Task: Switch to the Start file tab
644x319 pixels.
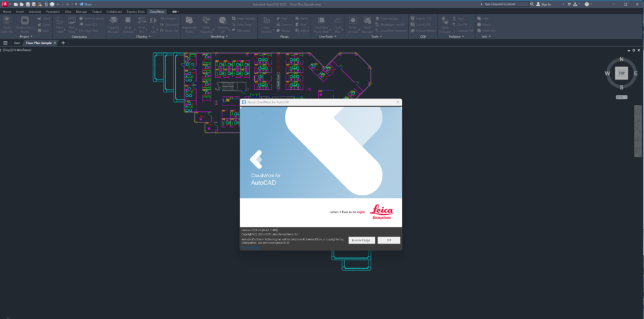Action: [x=17, y=43]
